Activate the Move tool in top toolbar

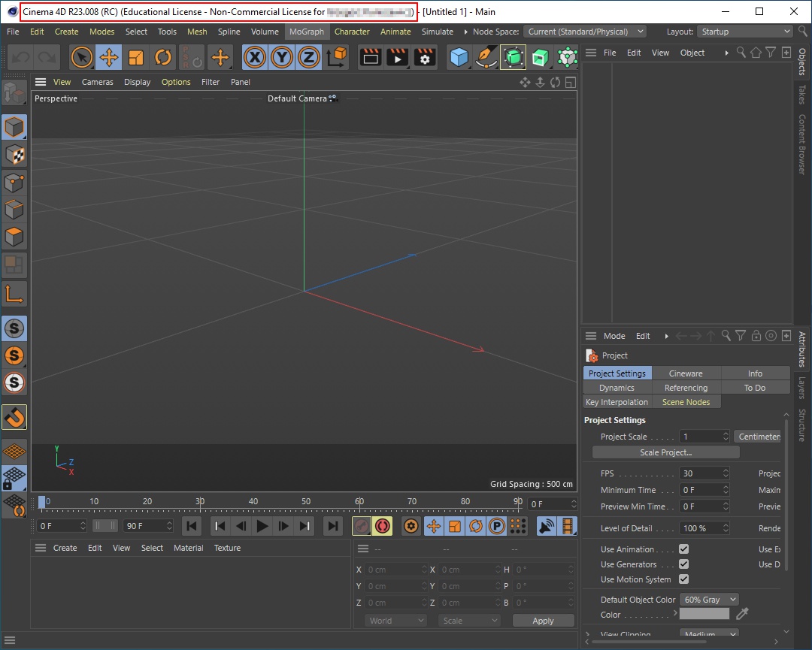109,57
